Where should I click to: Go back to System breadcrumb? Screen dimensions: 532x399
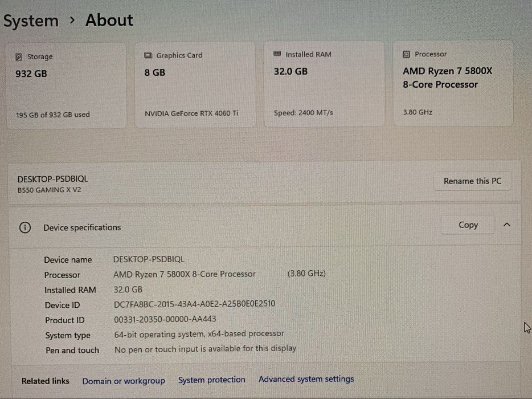pyautogui.click(x=31, y=21)
